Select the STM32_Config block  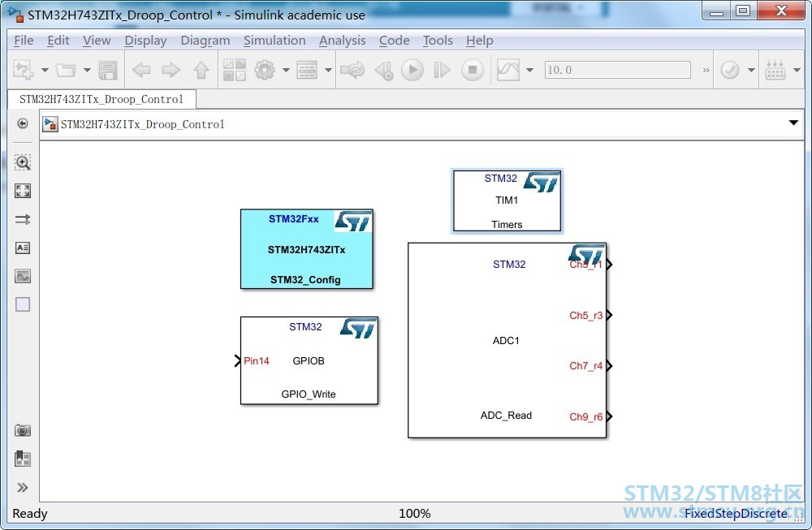pos(307,249)
